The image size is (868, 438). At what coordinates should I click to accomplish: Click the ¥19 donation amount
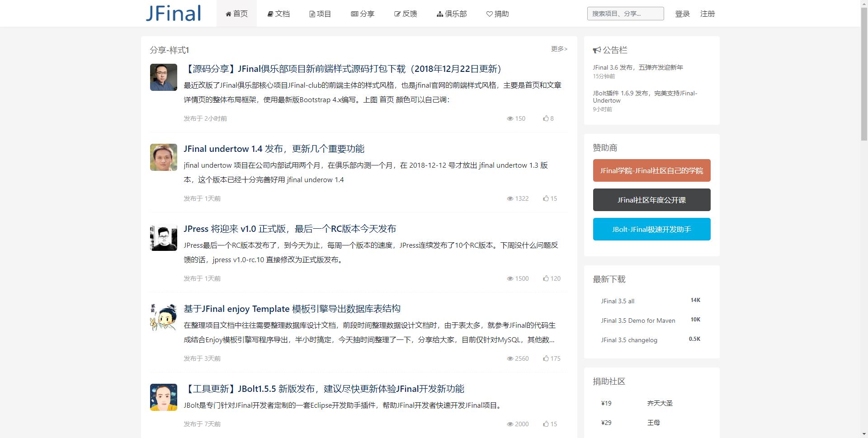606,403
